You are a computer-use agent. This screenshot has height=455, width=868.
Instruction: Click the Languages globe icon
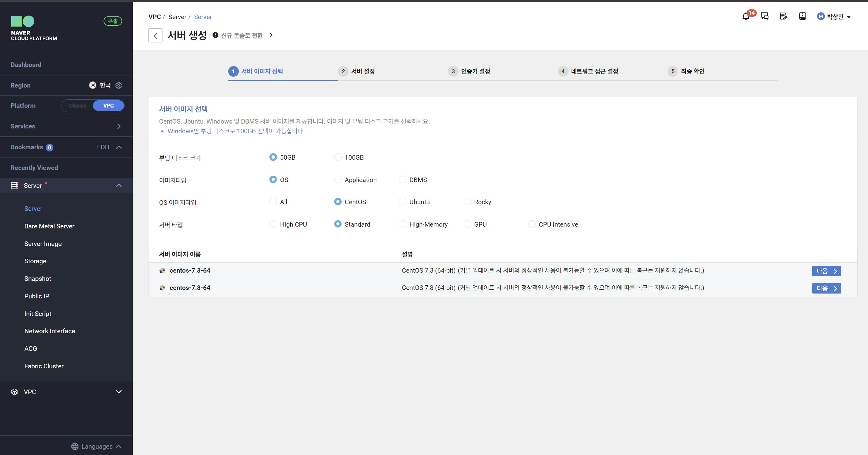click(x=75, y=446)
